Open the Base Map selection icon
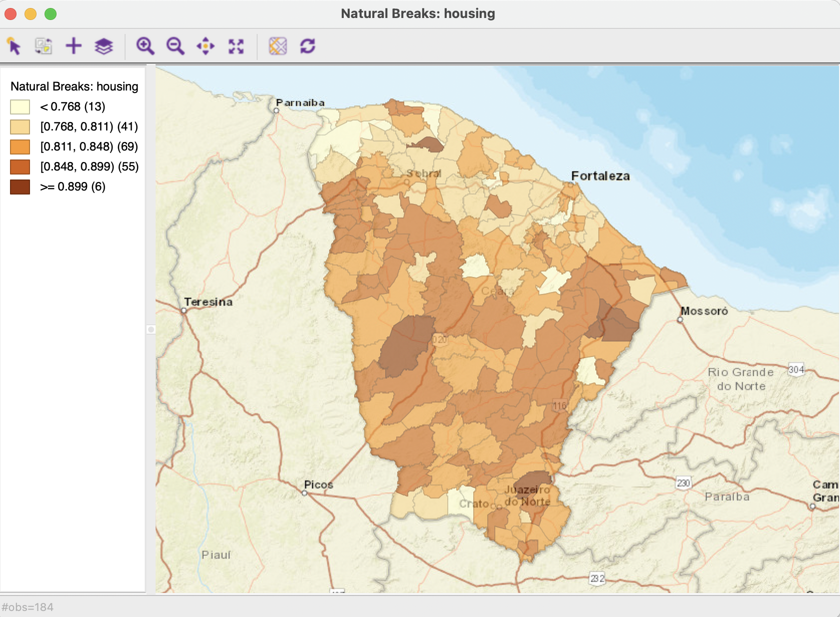The image size is (840, 617). click(x=278, y=46)
